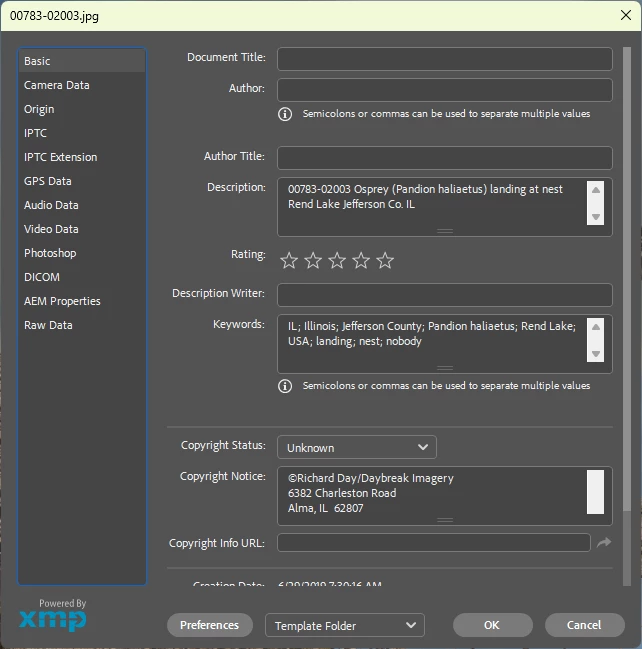
Task: Click the Powered By XMP logo
Action: tap(53, 615)
